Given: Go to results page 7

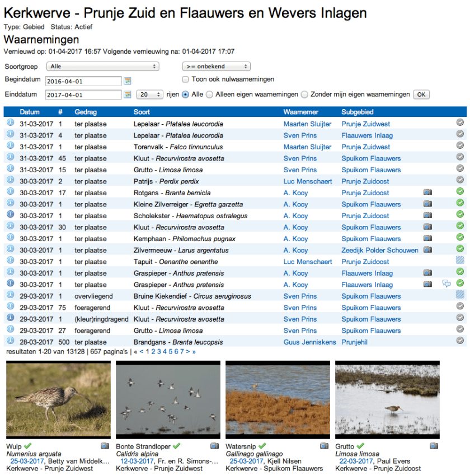Looking at the screenshot, I should pyautogui.click(x=182, y=352).
